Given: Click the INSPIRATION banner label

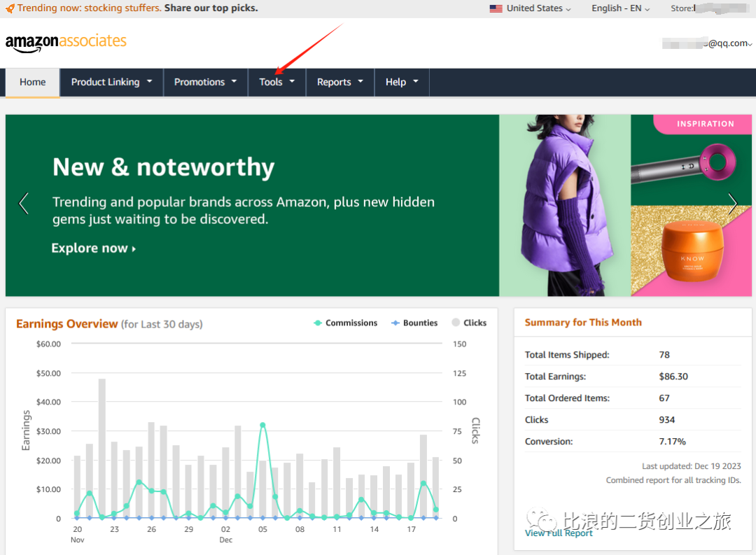Looking at the screenshot, I should pos(705,124).
